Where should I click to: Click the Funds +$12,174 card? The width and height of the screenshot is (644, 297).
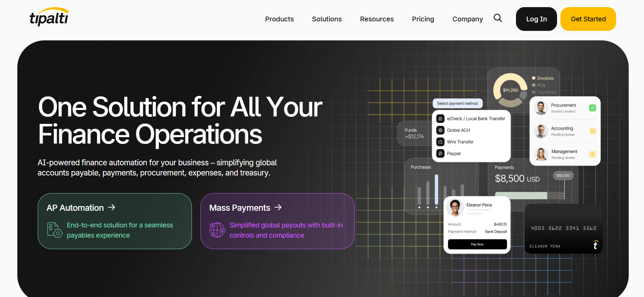(x=414, y=133)
